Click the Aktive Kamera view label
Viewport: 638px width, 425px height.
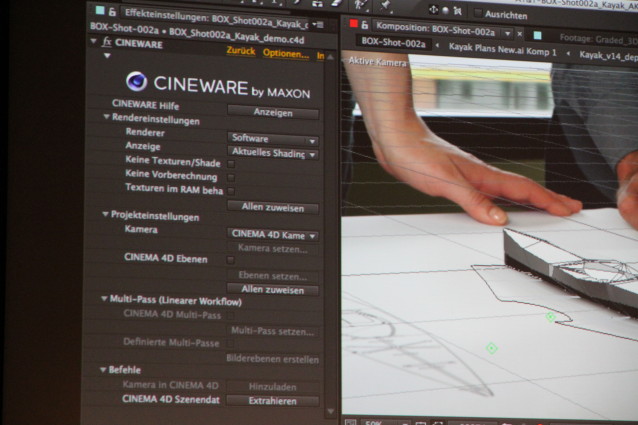(377, 62)
